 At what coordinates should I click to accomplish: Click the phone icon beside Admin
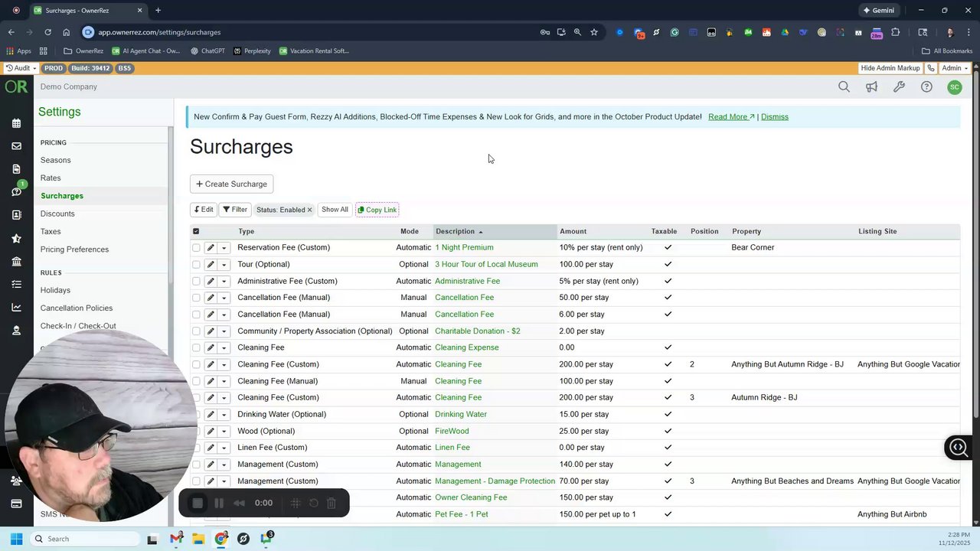931,68
